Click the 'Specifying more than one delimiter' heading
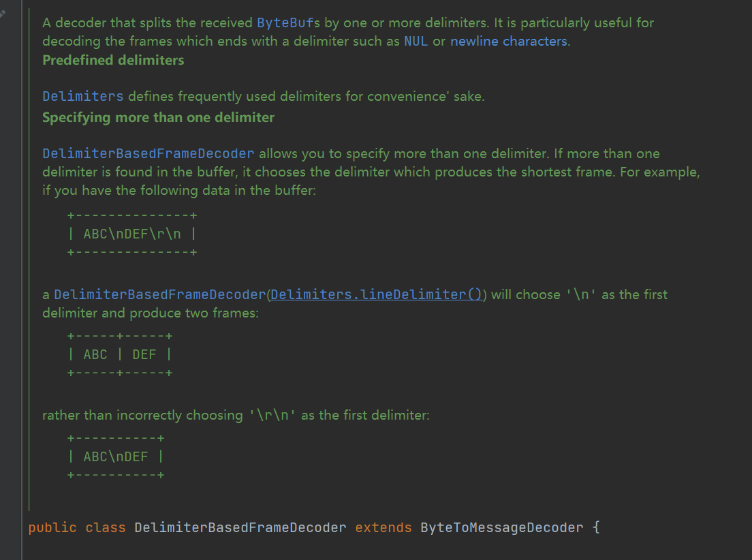Screen dimensions: 752x560 (x=158, y=117)
